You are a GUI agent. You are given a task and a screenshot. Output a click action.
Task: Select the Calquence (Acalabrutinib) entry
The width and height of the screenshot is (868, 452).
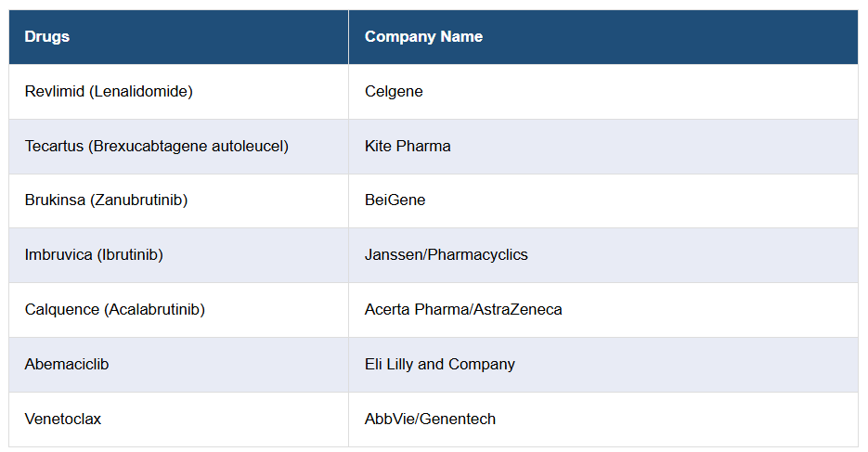(115, 310)
